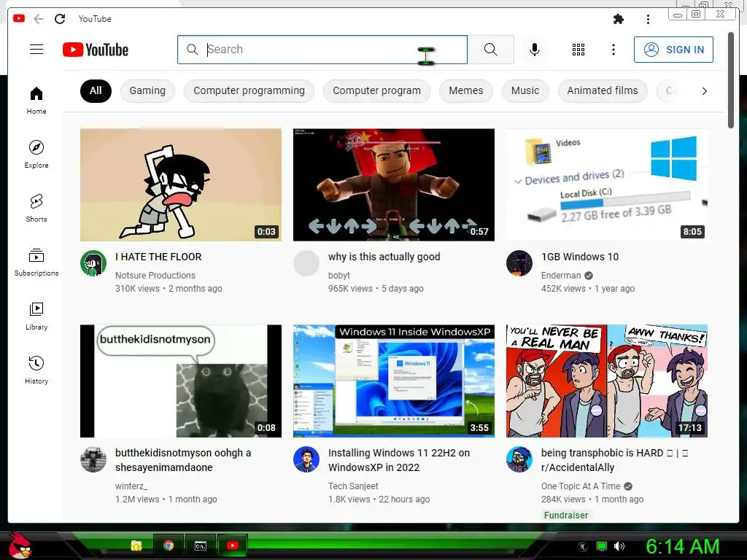Select the Memes filter chip
Screen dimensions: 747x560
pyautogui.click(x=466, y=90)
